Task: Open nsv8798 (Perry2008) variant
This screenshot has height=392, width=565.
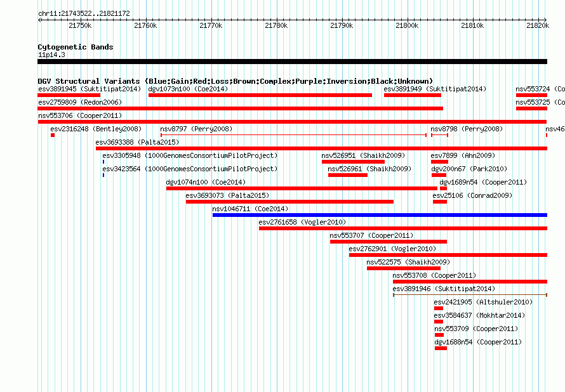Action: point(439,135)
